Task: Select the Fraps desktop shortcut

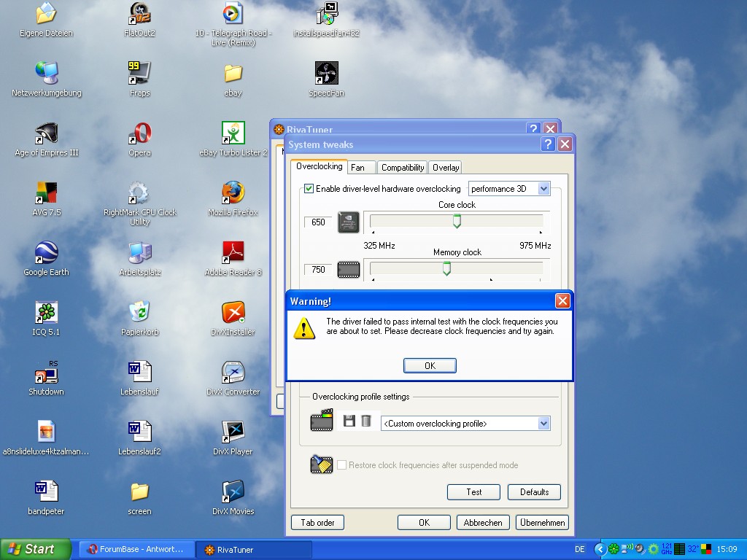Action: (139, 79)
